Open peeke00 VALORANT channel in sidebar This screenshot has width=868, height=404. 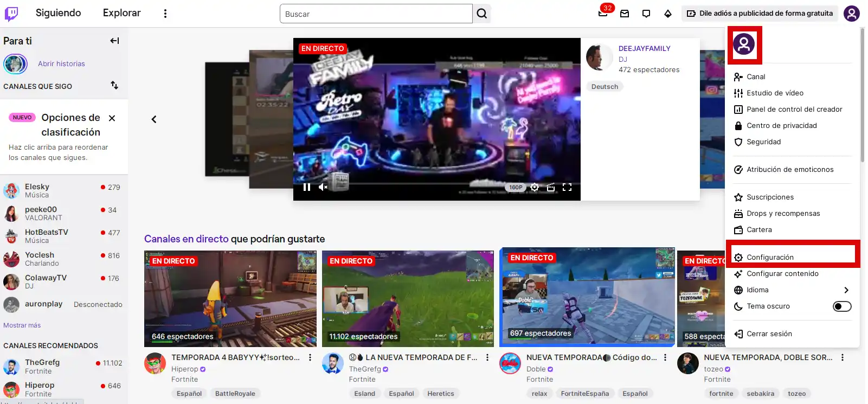coord(64,213)
